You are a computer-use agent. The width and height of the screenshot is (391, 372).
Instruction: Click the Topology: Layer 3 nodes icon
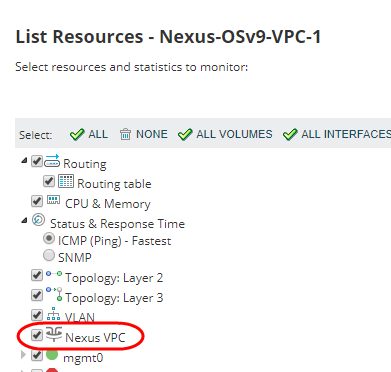point(54,294)
